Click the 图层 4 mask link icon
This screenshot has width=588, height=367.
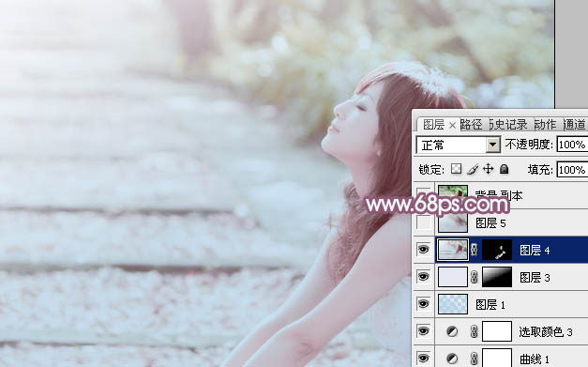point(475,250)
